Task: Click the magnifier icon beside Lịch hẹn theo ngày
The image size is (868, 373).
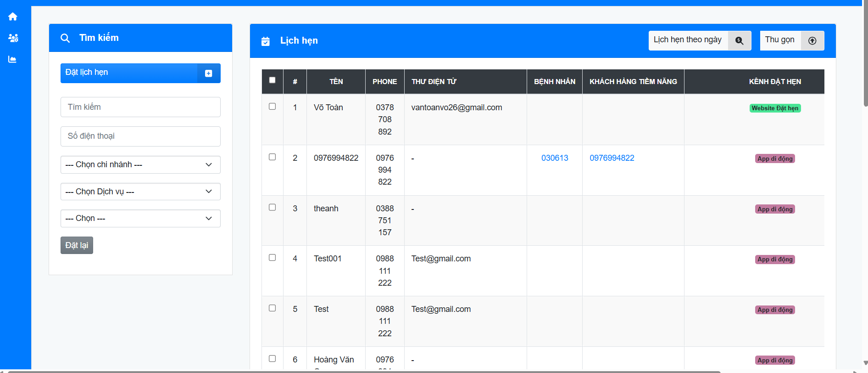Action: tap(739, 40)
